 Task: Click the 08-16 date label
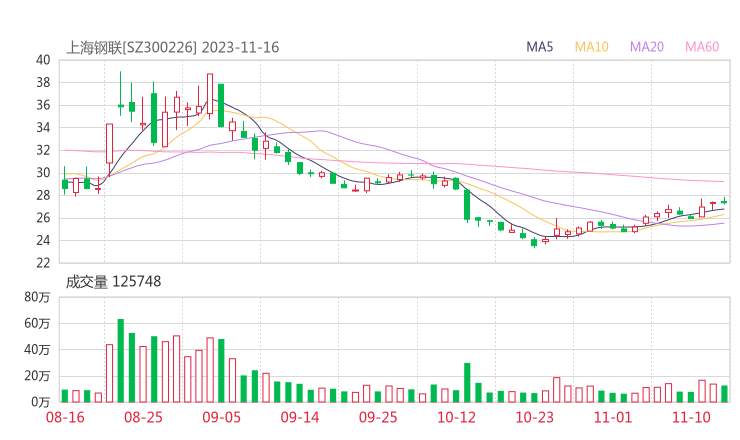(x=65, y=417)
